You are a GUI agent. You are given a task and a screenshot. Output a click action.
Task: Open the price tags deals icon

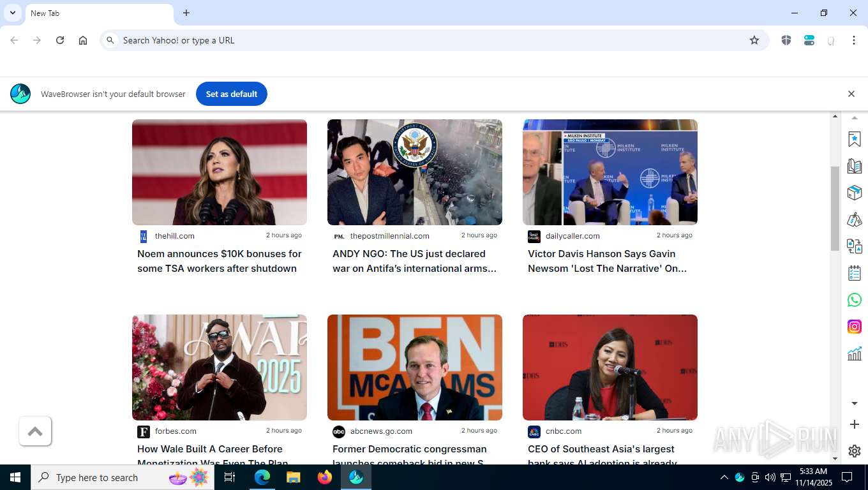click(x=854, y=219)
